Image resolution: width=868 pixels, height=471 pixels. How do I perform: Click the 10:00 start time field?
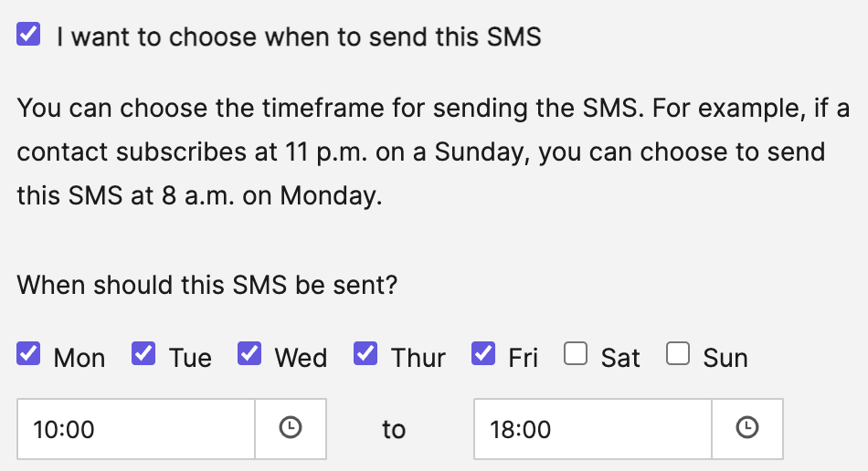[x=135, y=428]
